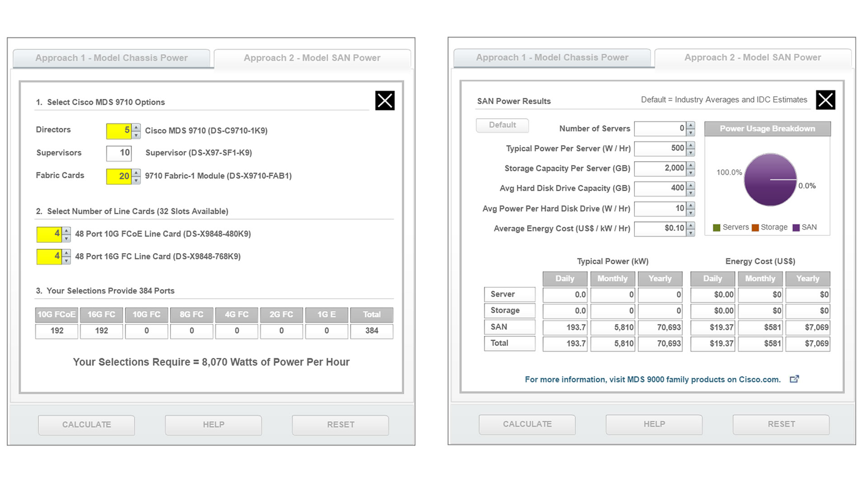Open MDS 9000 family products link
Screen dimensions: 868x488
point(652,380)
